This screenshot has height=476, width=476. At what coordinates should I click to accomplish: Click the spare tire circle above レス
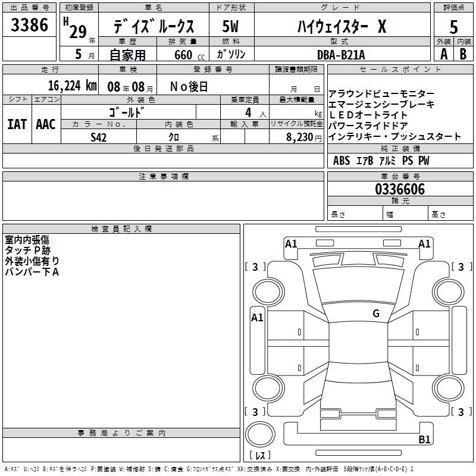(x=260, y=434)
